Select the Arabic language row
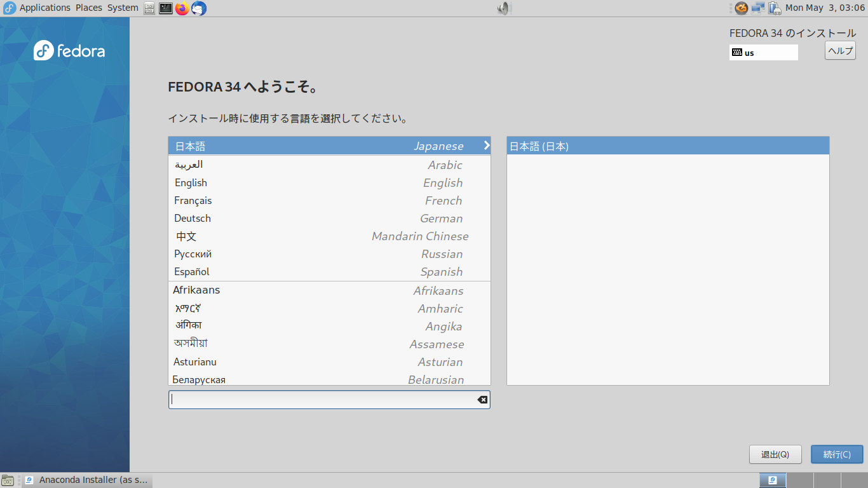 coord(329,165)
